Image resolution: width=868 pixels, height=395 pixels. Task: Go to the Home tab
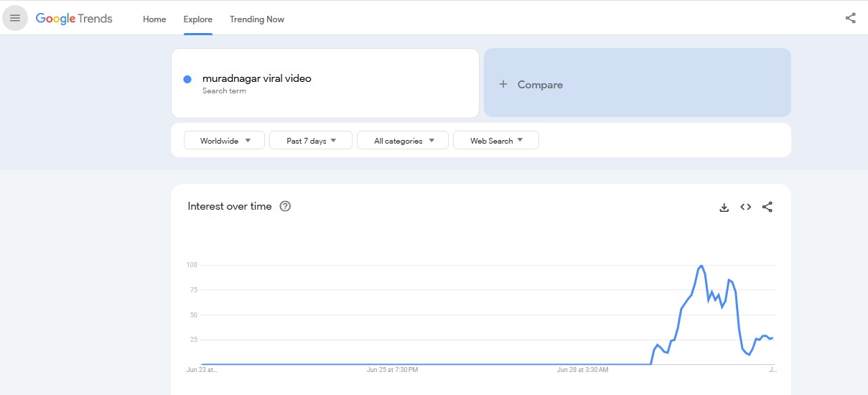tap(154, 19)
